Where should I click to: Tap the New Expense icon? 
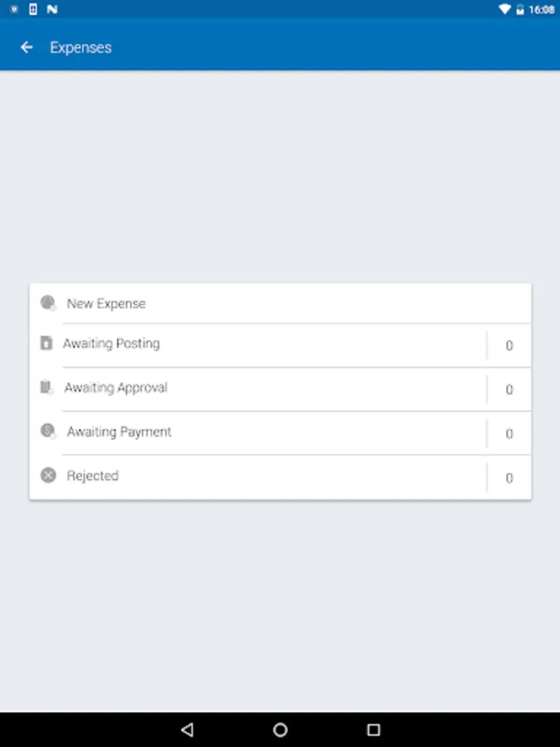click(48, 303)
